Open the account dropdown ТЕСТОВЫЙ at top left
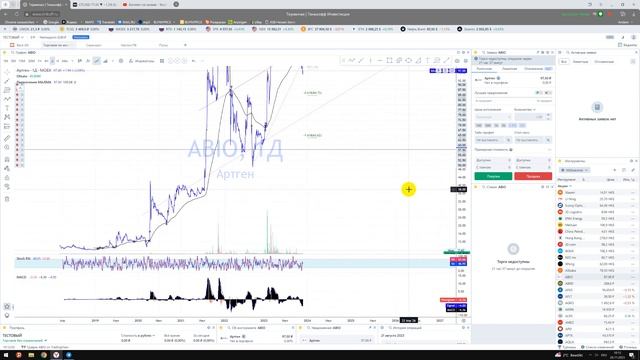Viewport: 640px width, 360px height. point(13,37)
